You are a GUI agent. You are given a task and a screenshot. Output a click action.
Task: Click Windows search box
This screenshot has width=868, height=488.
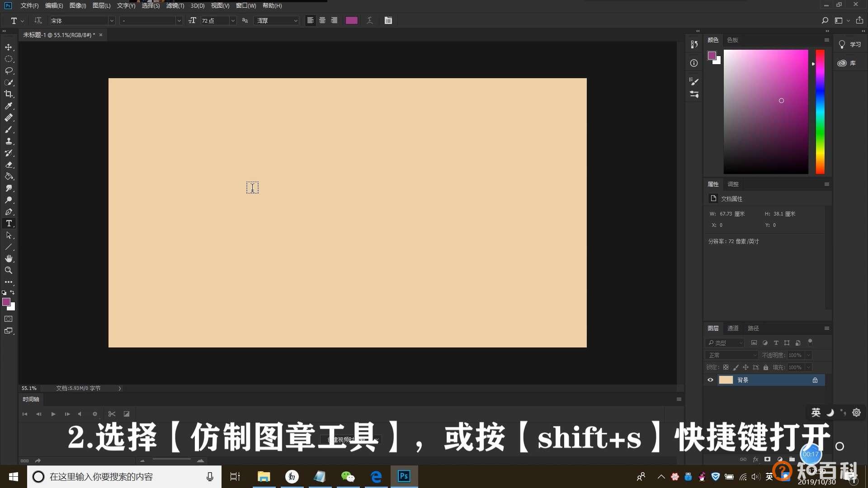point(124,477)
